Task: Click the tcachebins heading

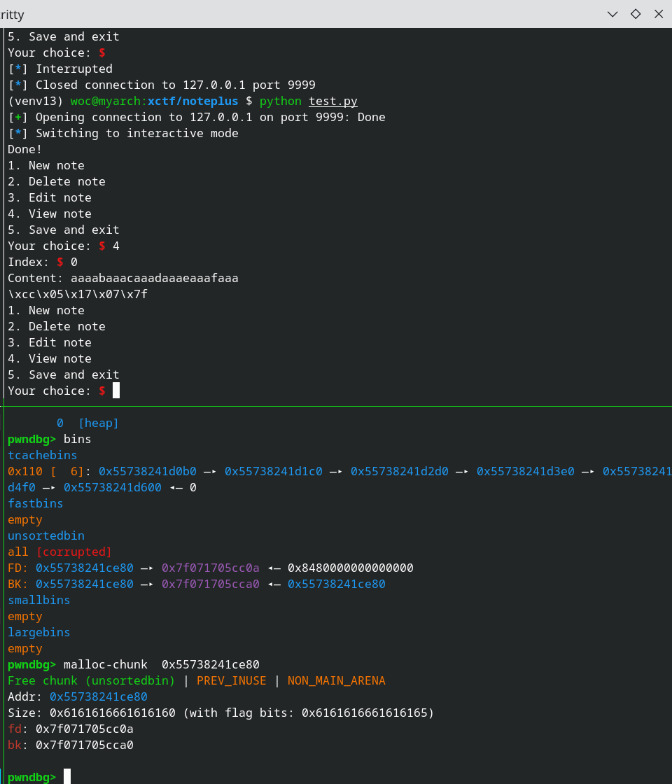Action: 43,455
